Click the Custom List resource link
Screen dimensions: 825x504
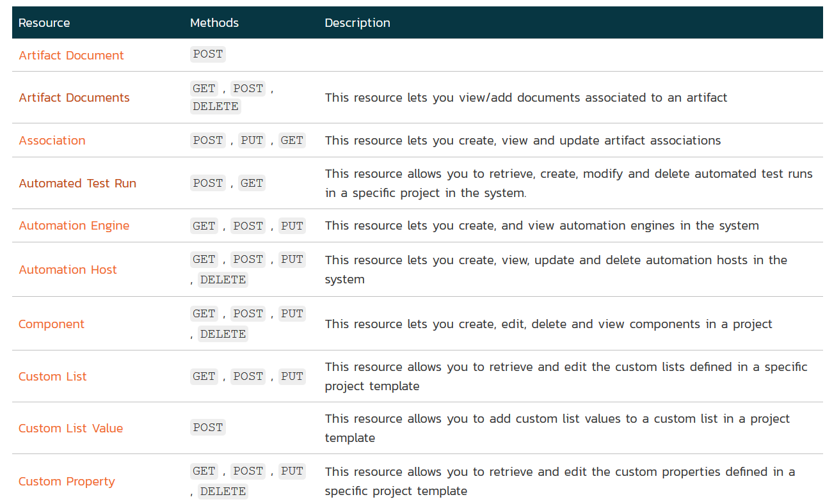click(52, 377)
